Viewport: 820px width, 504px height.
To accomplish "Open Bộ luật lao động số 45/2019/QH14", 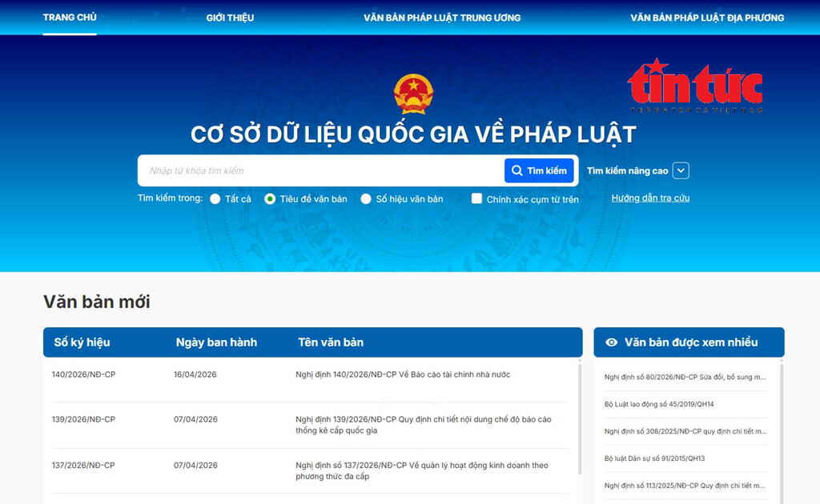I will pos(659,404).
